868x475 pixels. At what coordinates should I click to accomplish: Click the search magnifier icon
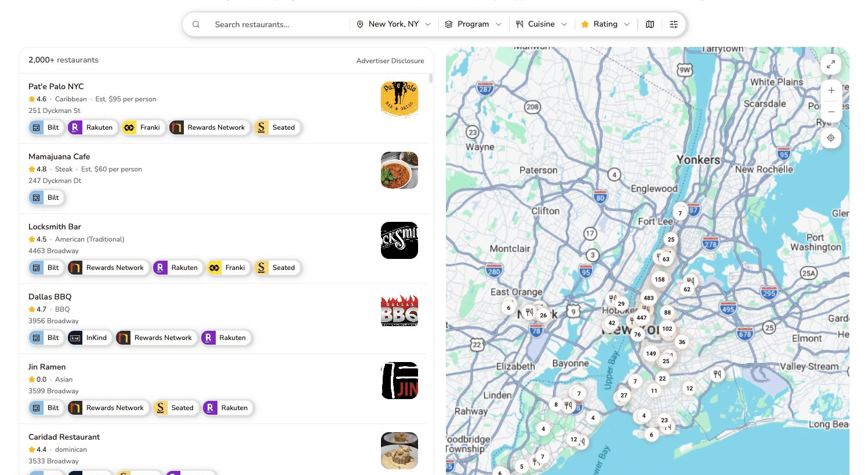pyautogui.click(x=196, y=24)
